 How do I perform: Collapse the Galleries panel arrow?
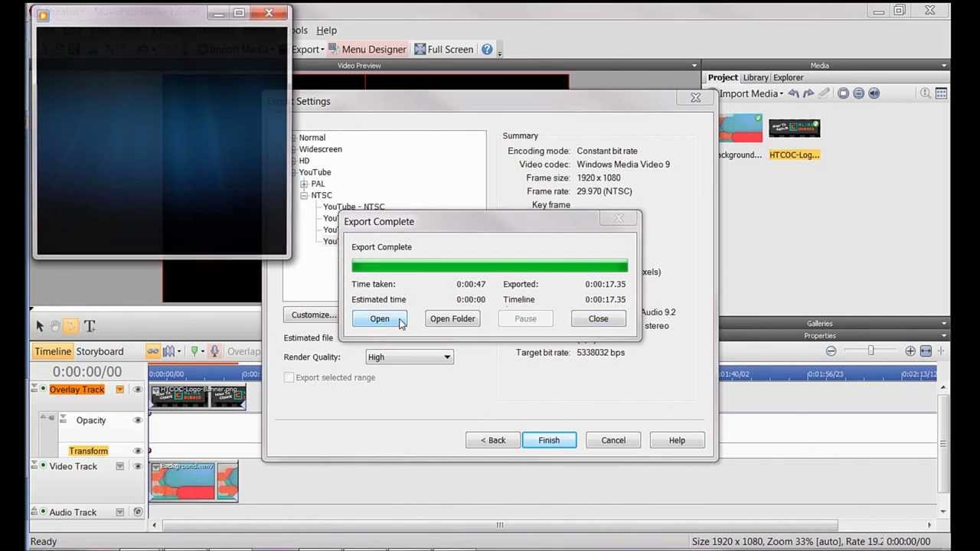pos(943,324)
